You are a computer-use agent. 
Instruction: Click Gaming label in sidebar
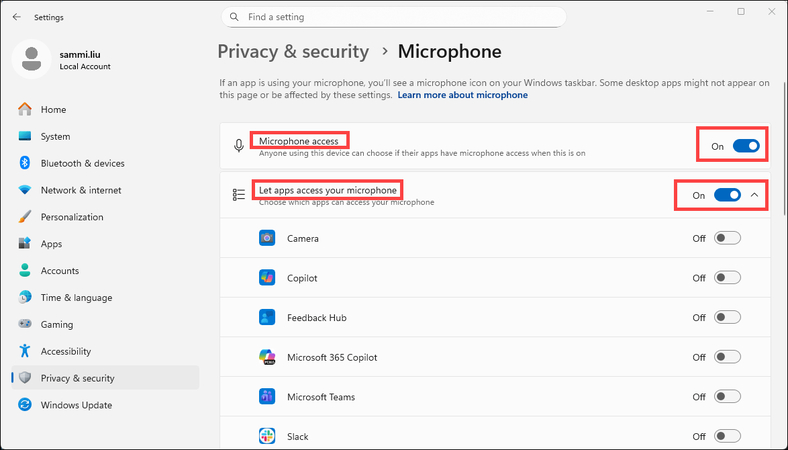point(57,324)
